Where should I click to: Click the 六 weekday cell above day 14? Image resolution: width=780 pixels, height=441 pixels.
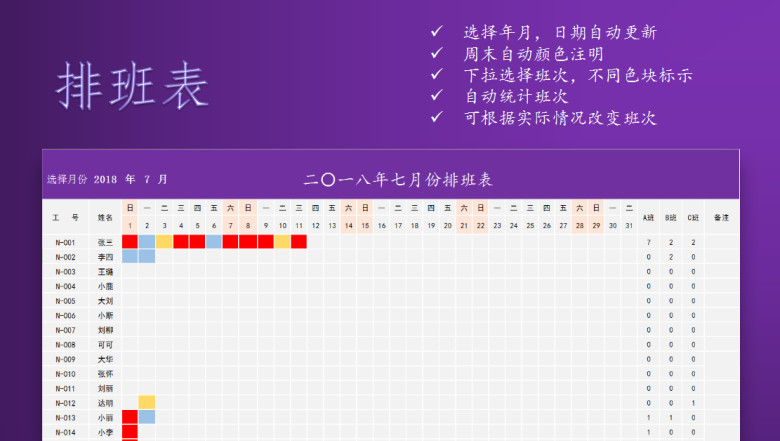click(348, 208)
